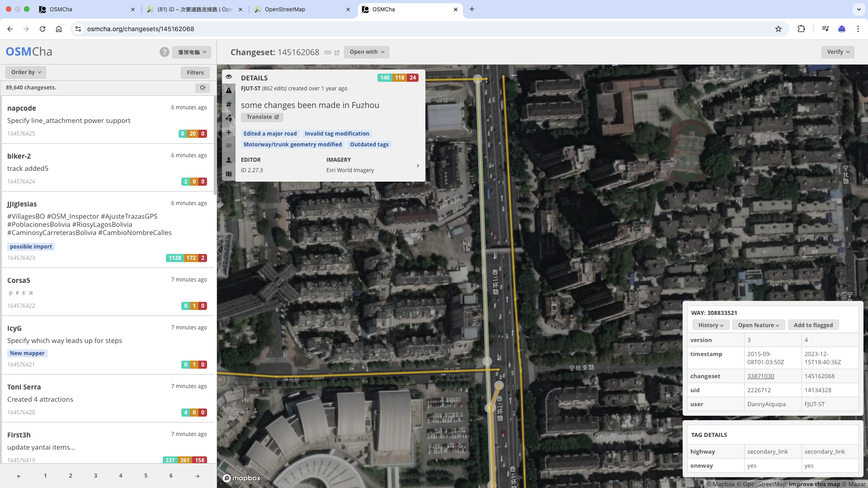Click the possible import tag
Viewport: 868px width, 488px height.
click(31, 247)
